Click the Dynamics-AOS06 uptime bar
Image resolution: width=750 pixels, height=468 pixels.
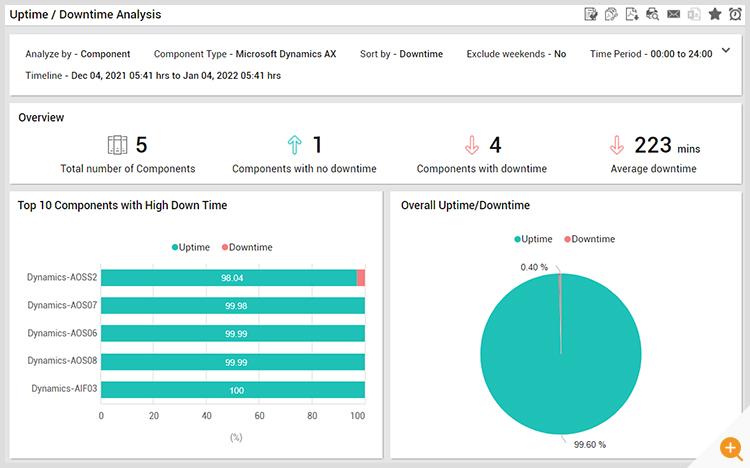(x=233, y=334)
